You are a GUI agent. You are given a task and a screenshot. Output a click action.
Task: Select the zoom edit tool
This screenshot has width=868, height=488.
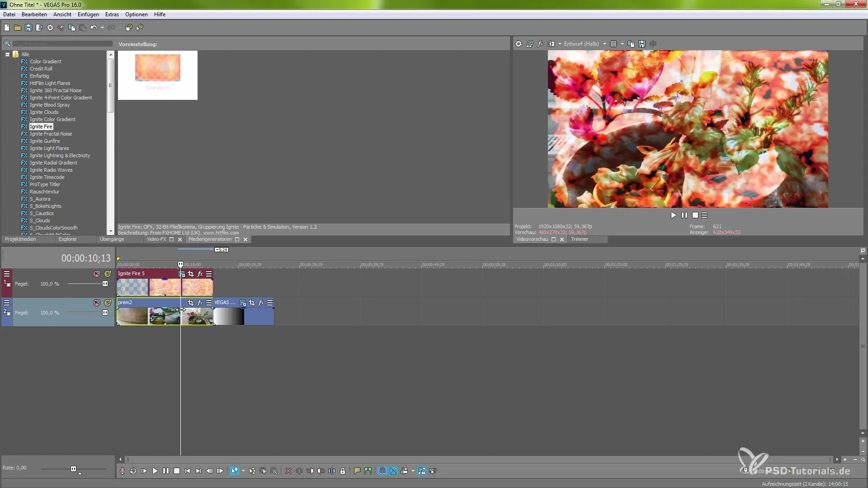click(274, 471)
